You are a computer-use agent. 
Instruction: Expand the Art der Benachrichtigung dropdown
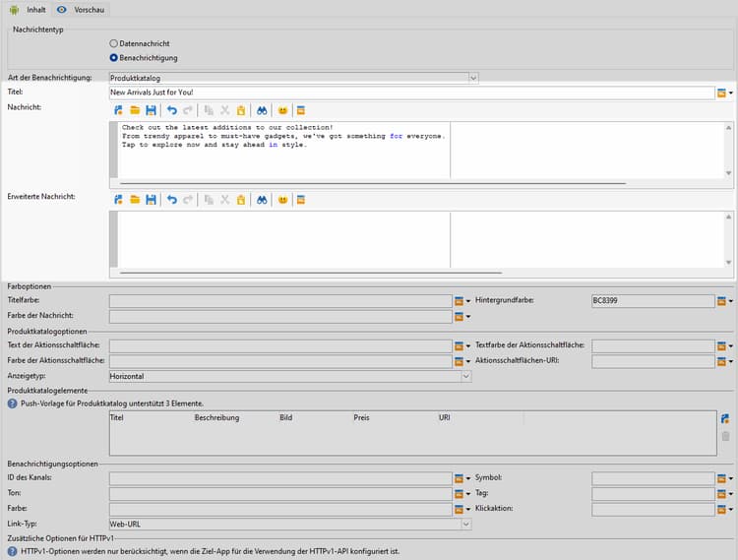coord(473,78)
